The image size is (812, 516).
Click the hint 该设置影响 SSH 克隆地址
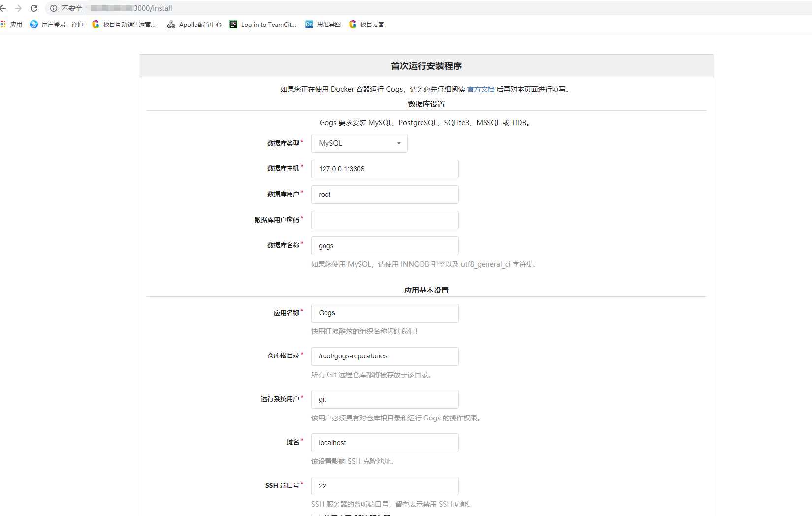pyautogui.click(x=353, y=461)
